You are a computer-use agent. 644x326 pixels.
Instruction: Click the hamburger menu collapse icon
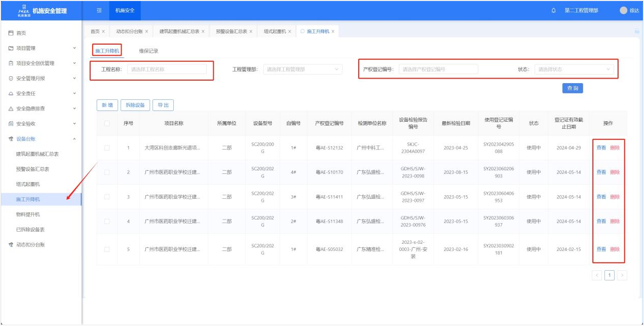pyautogui.click(x=99, y=10)
